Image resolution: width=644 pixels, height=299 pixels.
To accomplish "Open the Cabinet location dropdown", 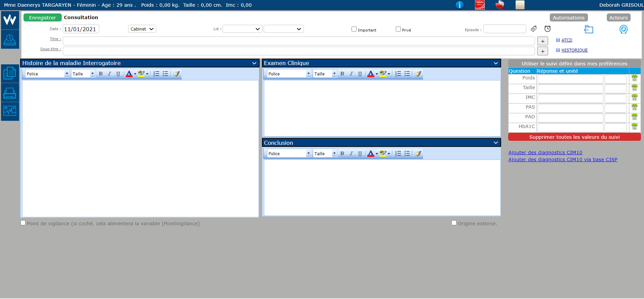I will click(x=142, y=29).
